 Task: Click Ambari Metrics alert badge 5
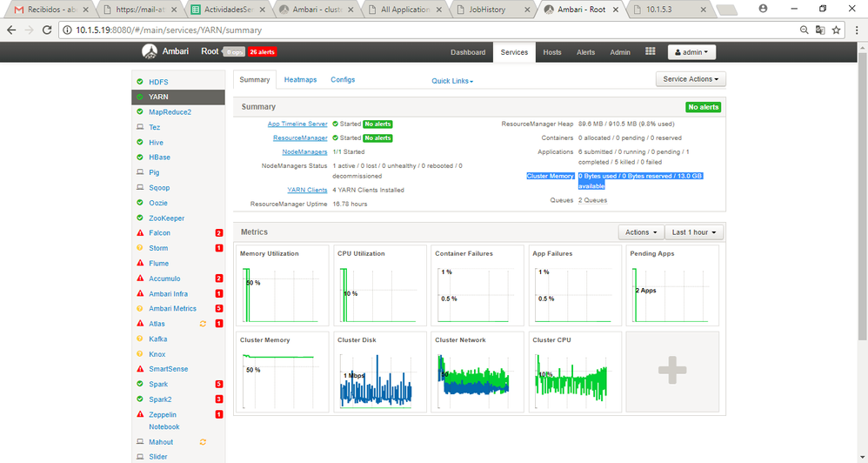click(x=219, y=308)
